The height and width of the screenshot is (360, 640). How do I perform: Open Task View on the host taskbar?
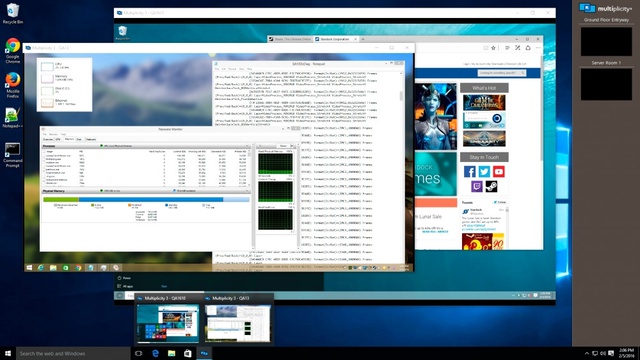[x=138, y=353]
